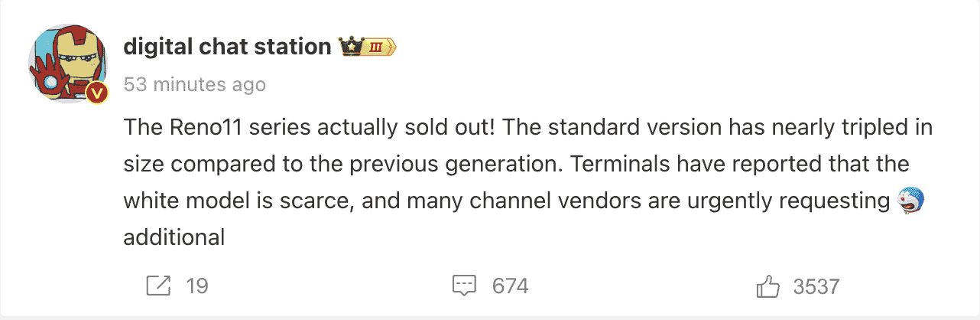Viewport: 980px width, 320px height.
Task: Click the word "additional" on the last line
Action: [x=174, y=237]
